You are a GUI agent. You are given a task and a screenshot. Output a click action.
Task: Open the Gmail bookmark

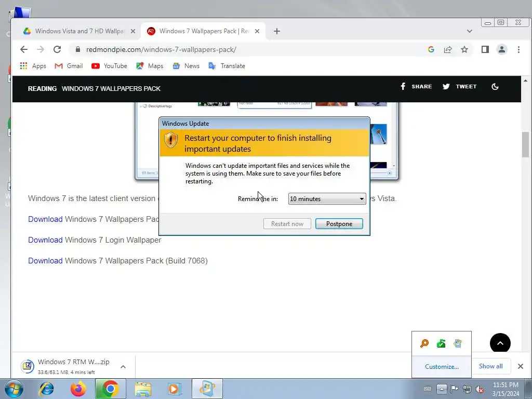click(x=69, y=66)
